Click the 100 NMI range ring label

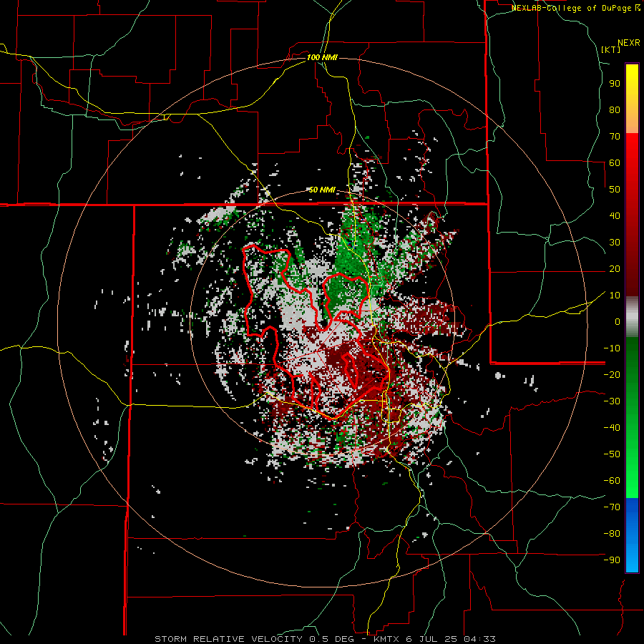pos(322,57)
